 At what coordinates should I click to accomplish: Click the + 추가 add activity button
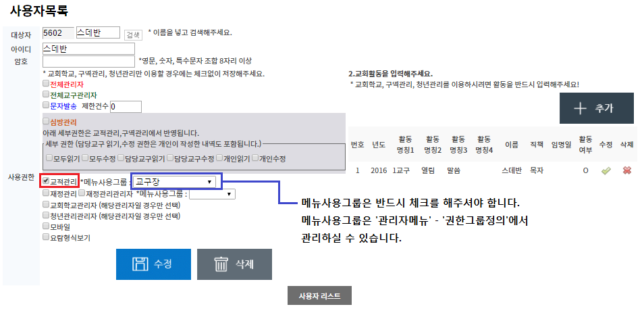click(x=597, y=108)
